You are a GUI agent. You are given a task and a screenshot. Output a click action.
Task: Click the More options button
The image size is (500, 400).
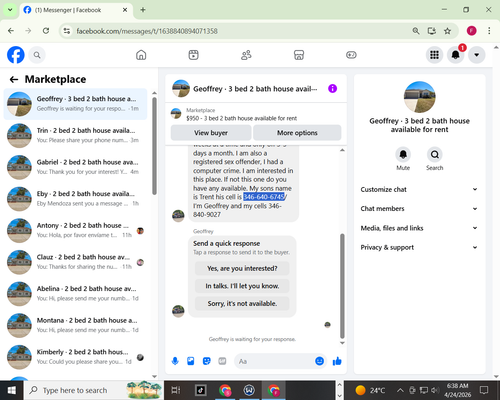[x=297, y=133]
